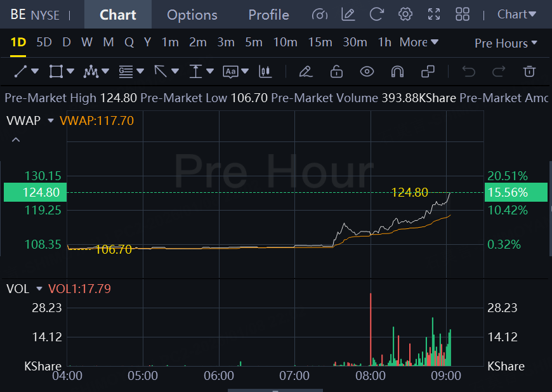Select the 5D timeframe
552x392 pixels.
44,42
